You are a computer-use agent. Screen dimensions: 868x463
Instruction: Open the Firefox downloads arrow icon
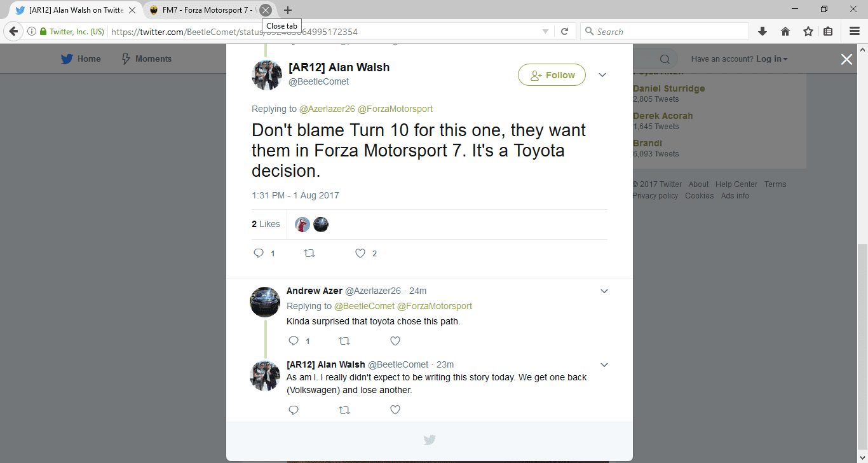[763, 31]
